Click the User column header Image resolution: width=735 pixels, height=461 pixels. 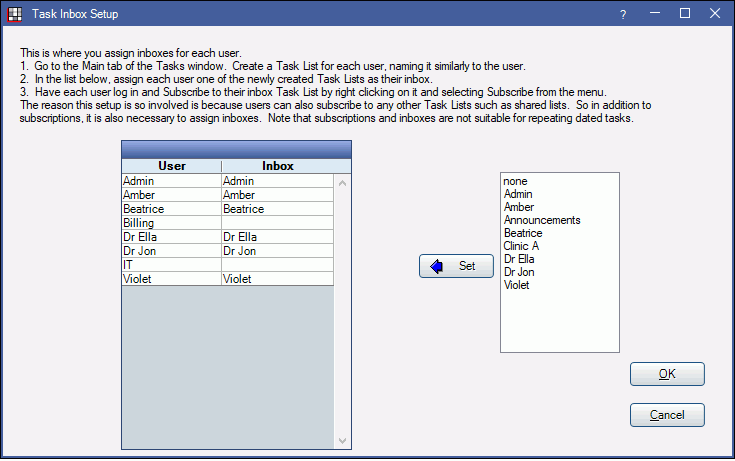(172, 166)
